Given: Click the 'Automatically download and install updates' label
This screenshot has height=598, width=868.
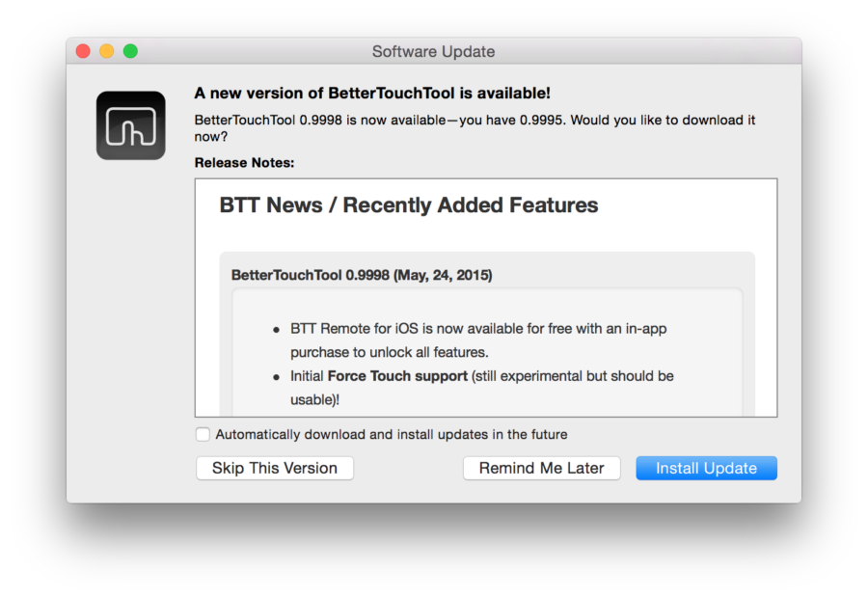Looking at the screenshot, I should click(x=392, y=434).
